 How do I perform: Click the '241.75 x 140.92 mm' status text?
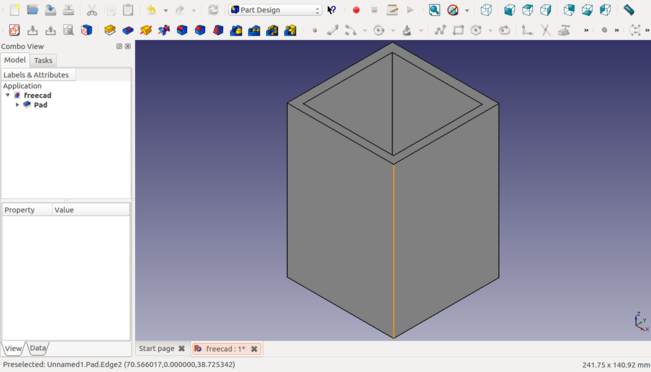click(x=616, y=365)
